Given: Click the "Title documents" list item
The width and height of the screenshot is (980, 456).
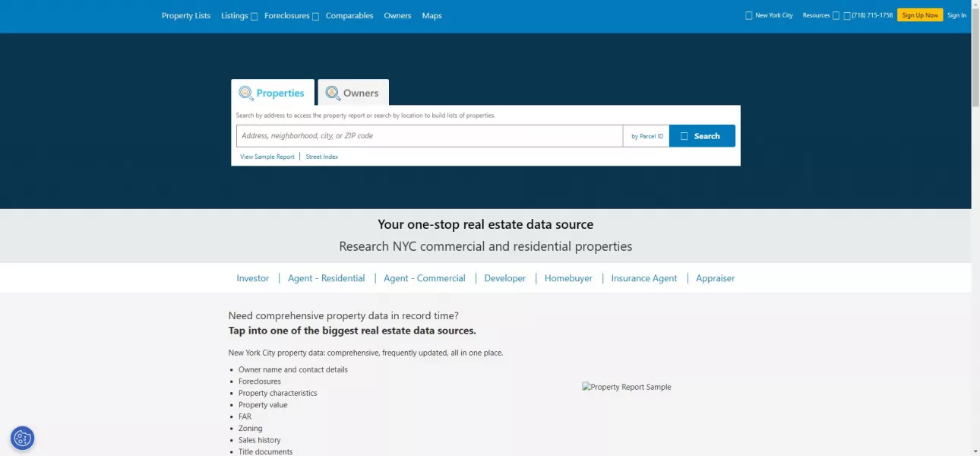Looking at the screenshot, I should coord(266,451).
